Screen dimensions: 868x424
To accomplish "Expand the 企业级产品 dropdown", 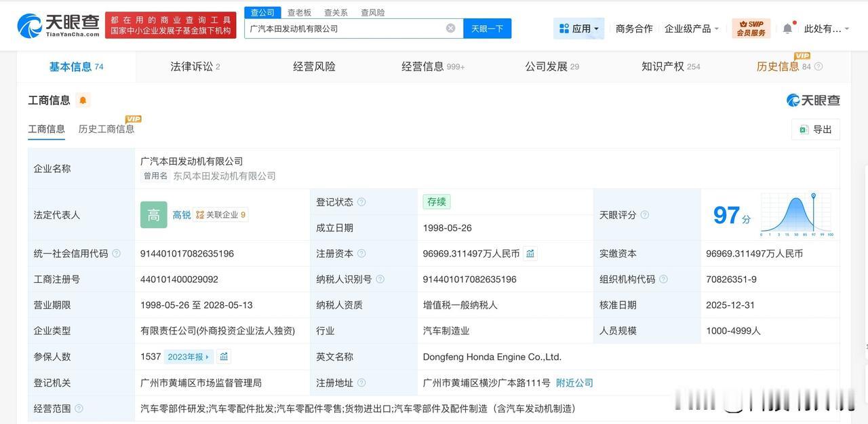I will point(692,28).
